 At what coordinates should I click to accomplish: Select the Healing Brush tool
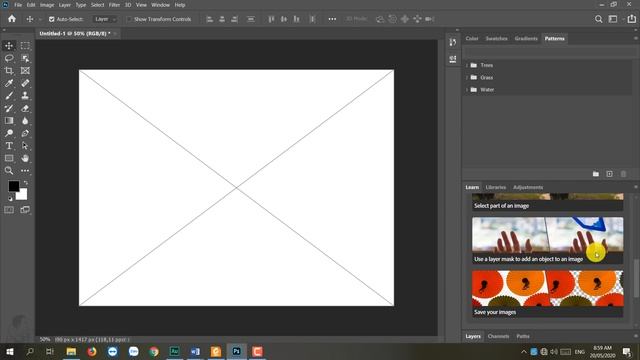point(25,83)
